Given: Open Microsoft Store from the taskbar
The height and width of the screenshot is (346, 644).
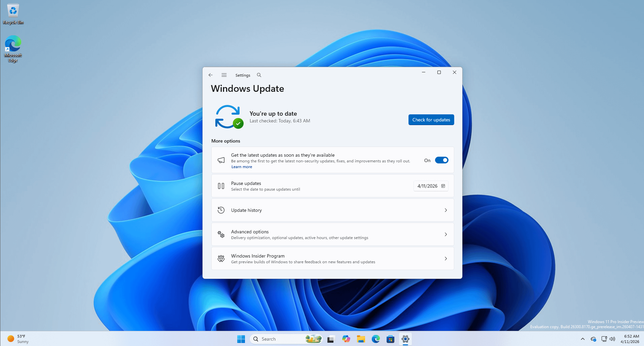Looking at the screenshot, I should pyautogui.click(x=390, y=339).
